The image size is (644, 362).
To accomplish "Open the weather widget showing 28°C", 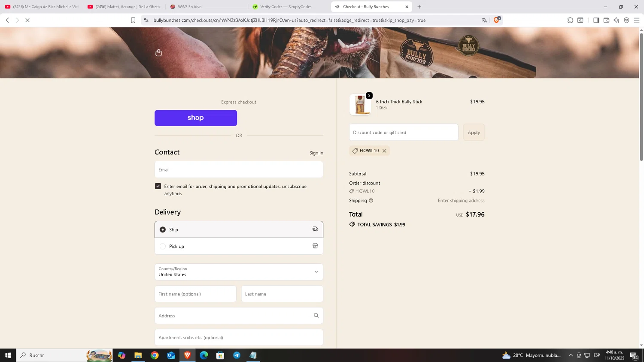I will (x=532, y=355).
